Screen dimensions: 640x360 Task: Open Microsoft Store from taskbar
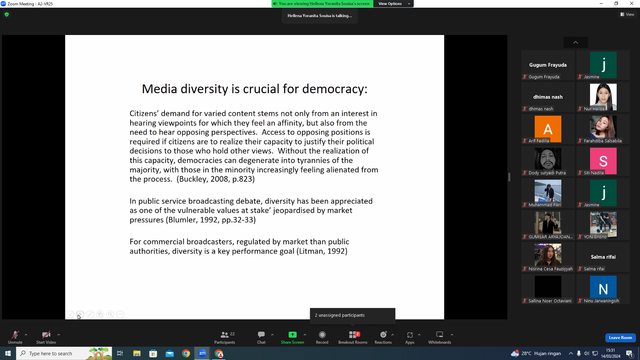153,353
